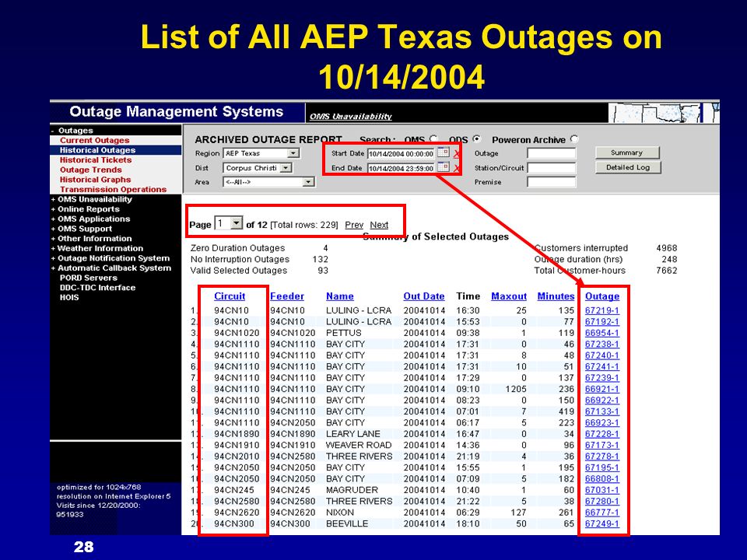The height and width of the screenshot is (560, 747).
Task: Open Historical Tickets in sidebar menu
Action: (96, 160)
